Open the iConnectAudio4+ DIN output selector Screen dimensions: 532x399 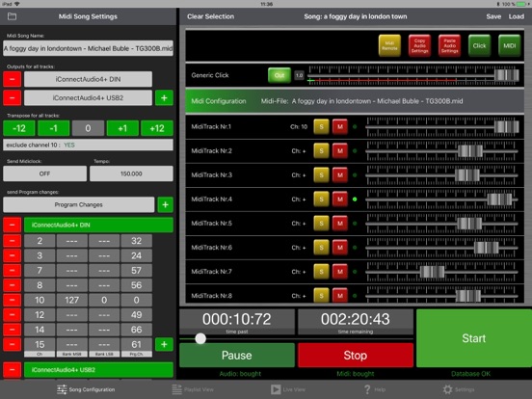point(89,79)
